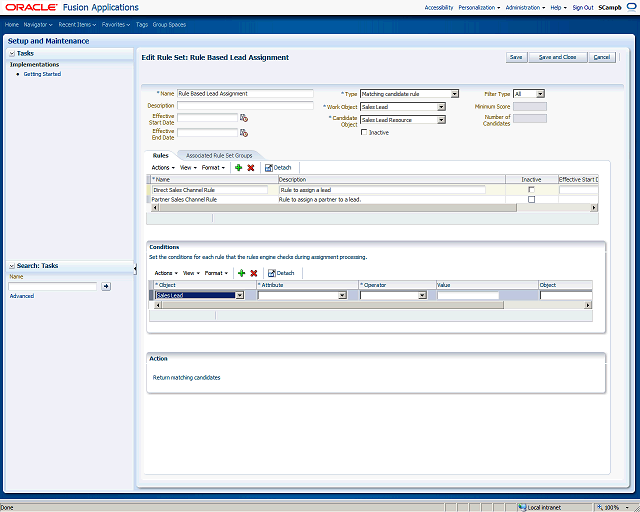This screenshot has width=640, height=512.
Task: Open Conditions View menu
Action: coord(191,273)
